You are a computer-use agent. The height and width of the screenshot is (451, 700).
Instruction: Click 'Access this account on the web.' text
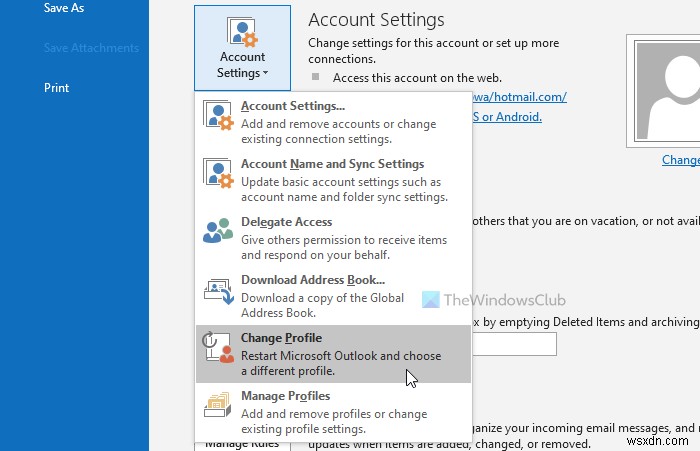(x=417, y=78)
